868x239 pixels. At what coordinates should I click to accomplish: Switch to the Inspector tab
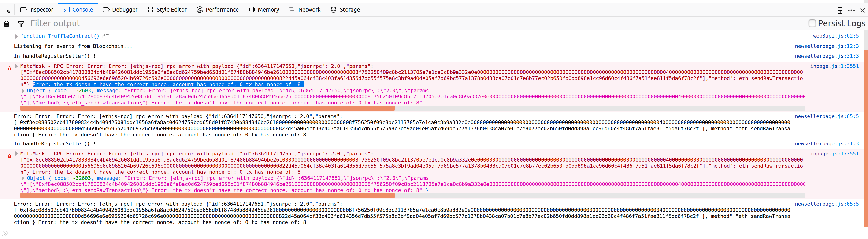(37, 9)
